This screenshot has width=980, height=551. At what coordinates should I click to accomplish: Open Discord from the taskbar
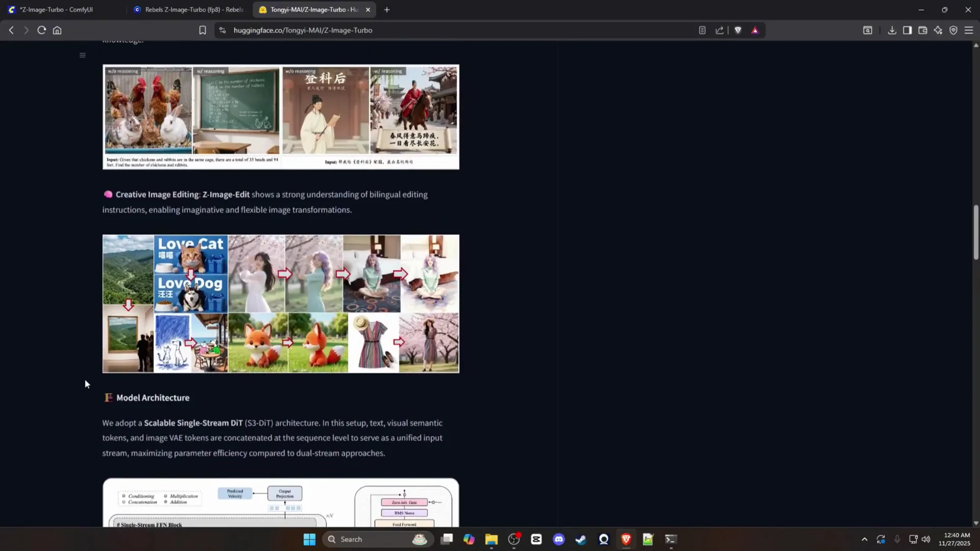click(558, 539)
